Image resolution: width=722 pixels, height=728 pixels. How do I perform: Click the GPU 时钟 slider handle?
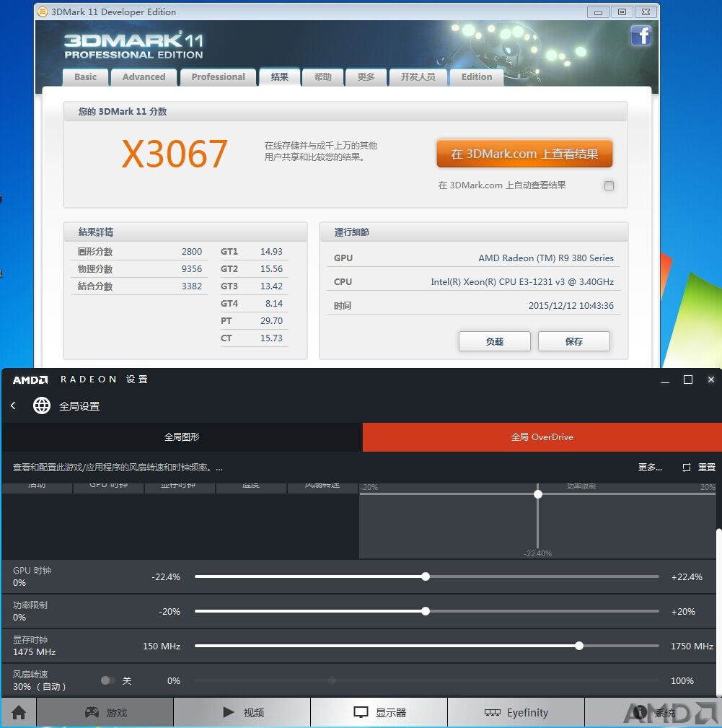(426, 576)
